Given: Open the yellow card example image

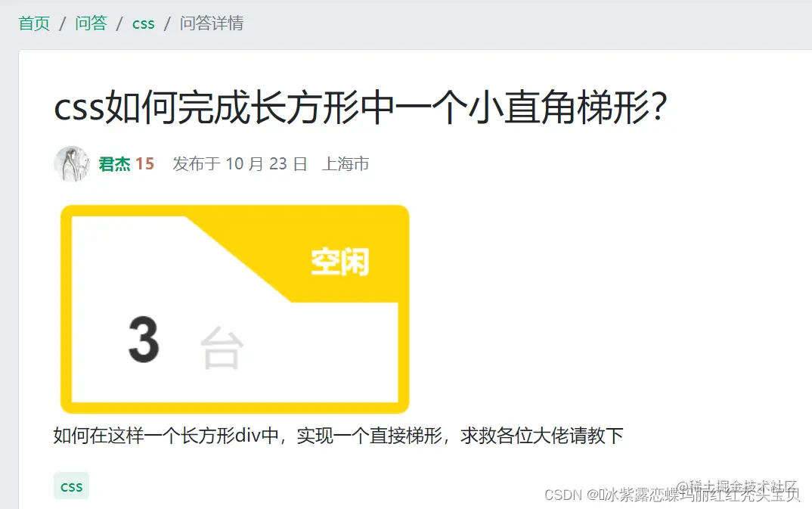Looking at the screenshot, I should coord(234,309).
